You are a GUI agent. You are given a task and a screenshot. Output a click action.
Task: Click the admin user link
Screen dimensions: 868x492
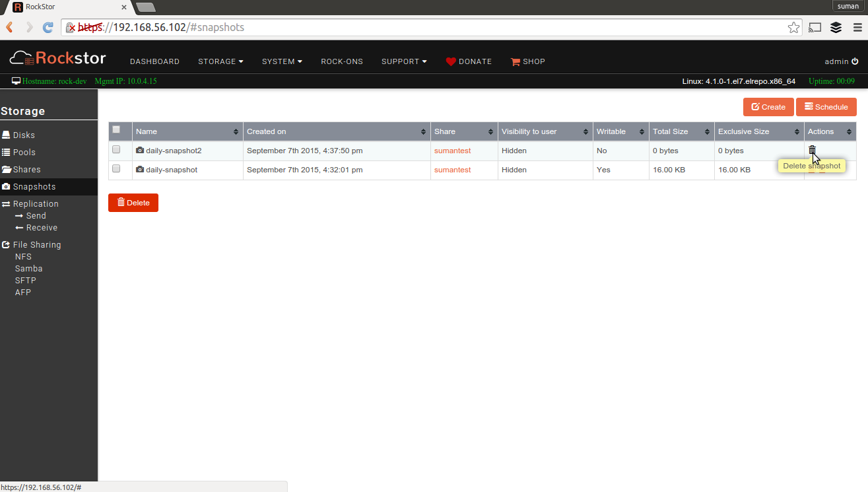tap(836, 61)
